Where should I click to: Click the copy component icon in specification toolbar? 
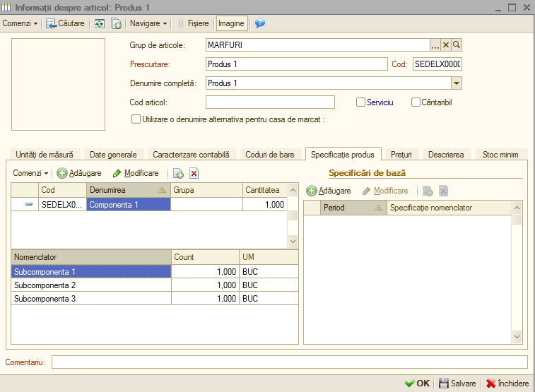[x=178, y=173]
